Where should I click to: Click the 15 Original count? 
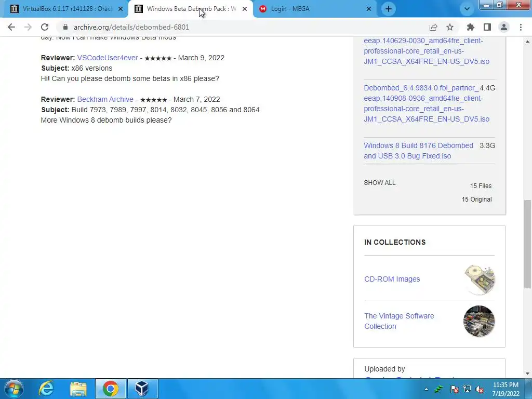tap(477, 199)
